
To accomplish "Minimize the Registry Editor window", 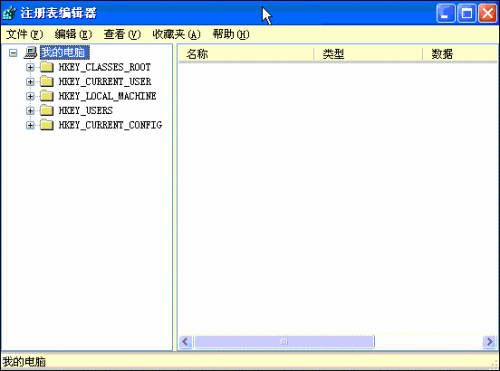I will click(x=445, y=14).
